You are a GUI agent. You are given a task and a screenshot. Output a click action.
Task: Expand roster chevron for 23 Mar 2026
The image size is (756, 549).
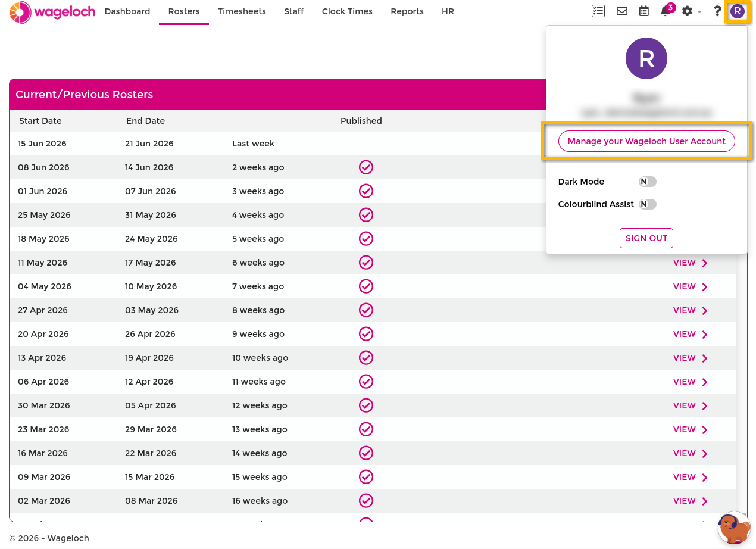tap(705, 430)
